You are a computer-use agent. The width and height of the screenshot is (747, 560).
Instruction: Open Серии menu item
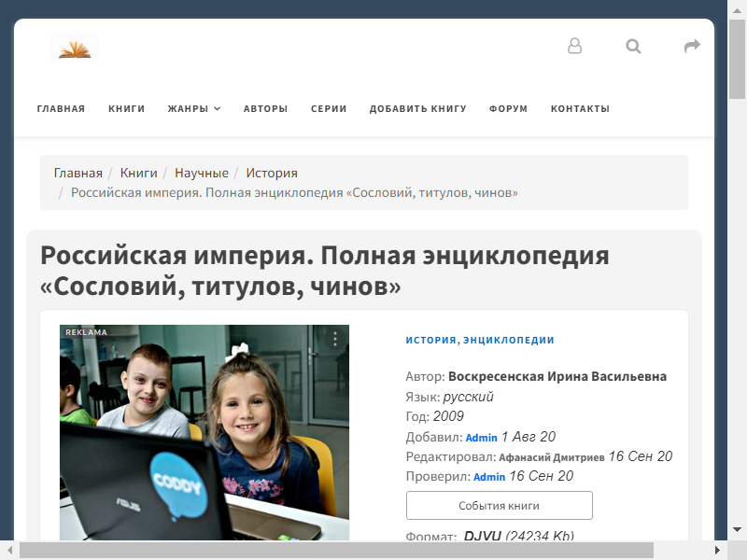[x=329, y=108]
